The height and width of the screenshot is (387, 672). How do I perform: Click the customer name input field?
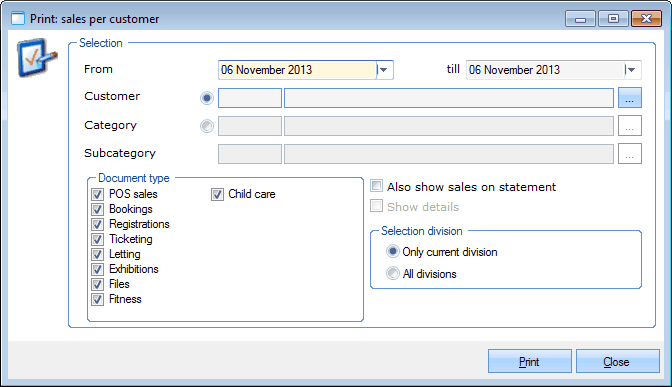point(449,98)
